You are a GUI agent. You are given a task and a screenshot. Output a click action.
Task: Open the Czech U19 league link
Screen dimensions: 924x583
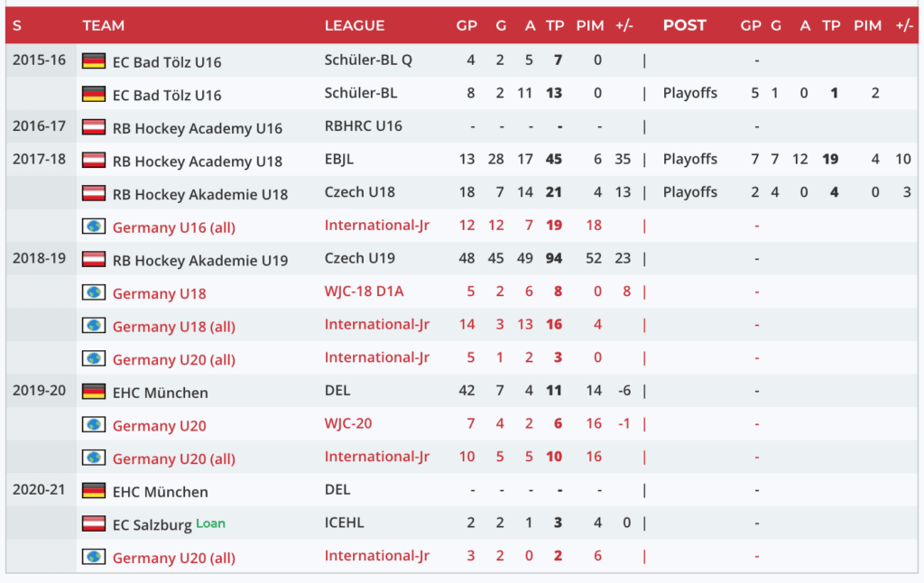pos(359,258)
